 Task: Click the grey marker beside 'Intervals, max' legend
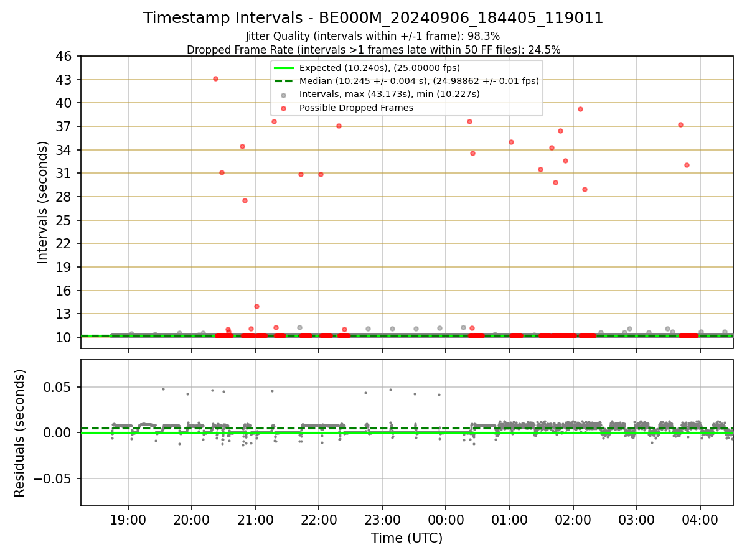(x=284, y=95)
